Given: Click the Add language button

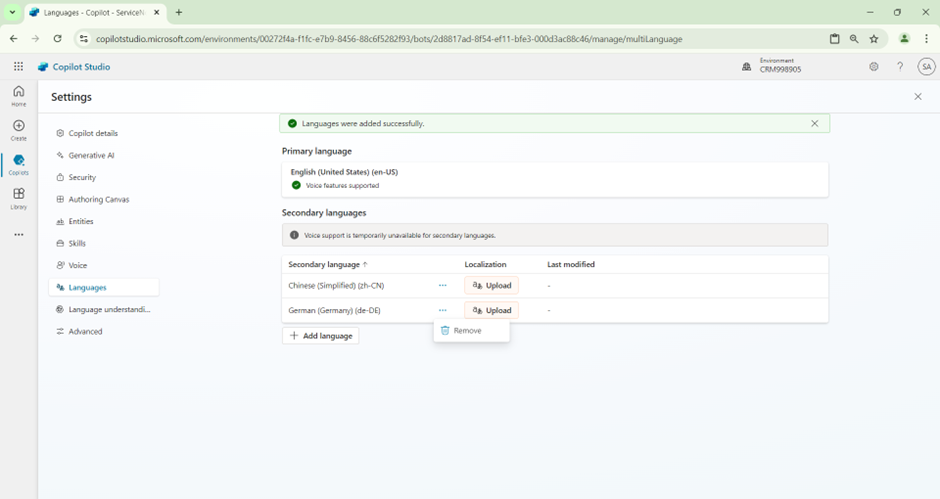Looking at the screenshot, I should [321, 336].
